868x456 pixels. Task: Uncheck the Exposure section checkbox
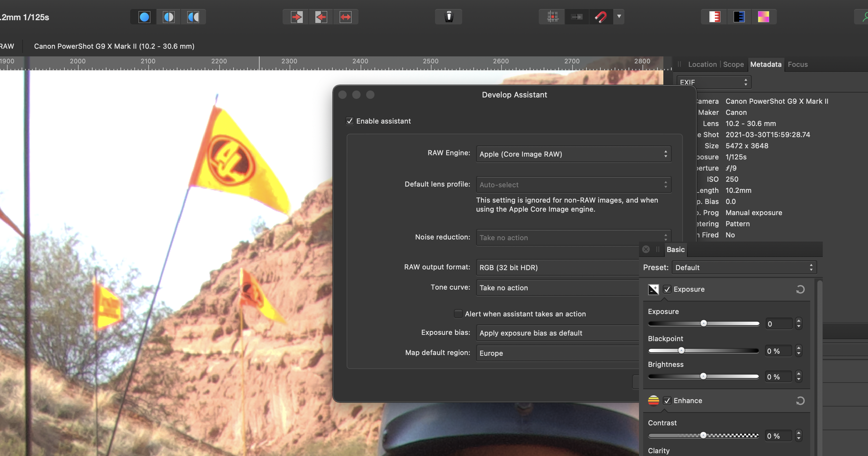coord(667,289)
